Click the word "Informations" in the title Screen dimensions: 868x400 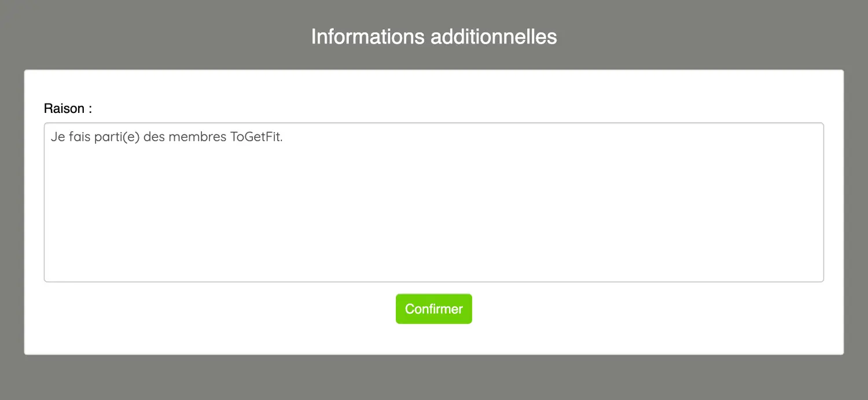pos(368,36)
